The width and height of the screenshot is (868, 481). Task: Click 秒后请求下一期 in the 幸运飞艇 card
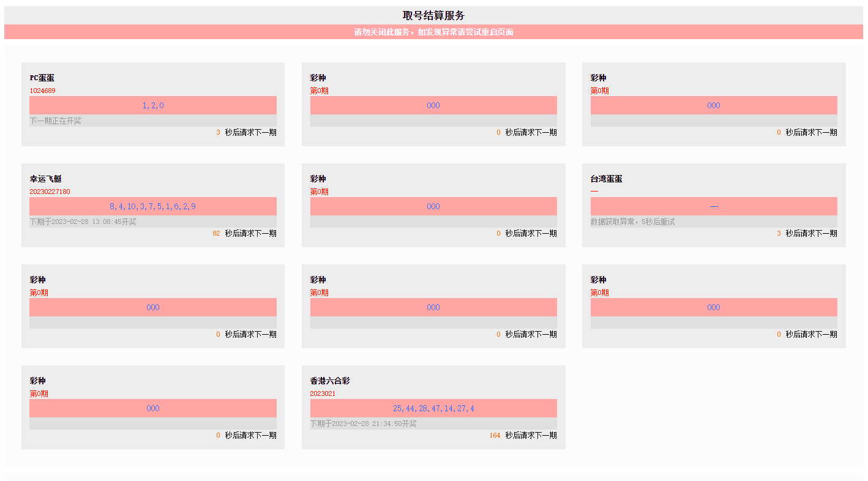[x=250, y=233]
